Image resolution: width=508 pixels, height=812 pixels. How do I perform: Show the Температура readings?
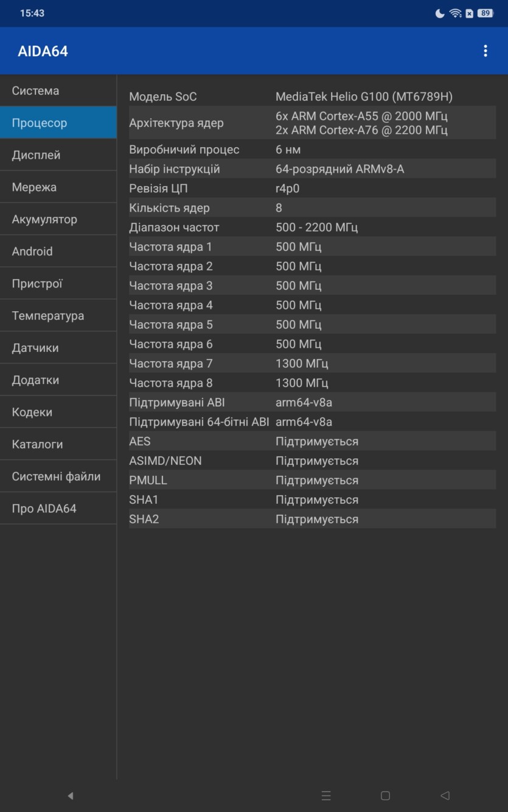(x=58, y=315)
